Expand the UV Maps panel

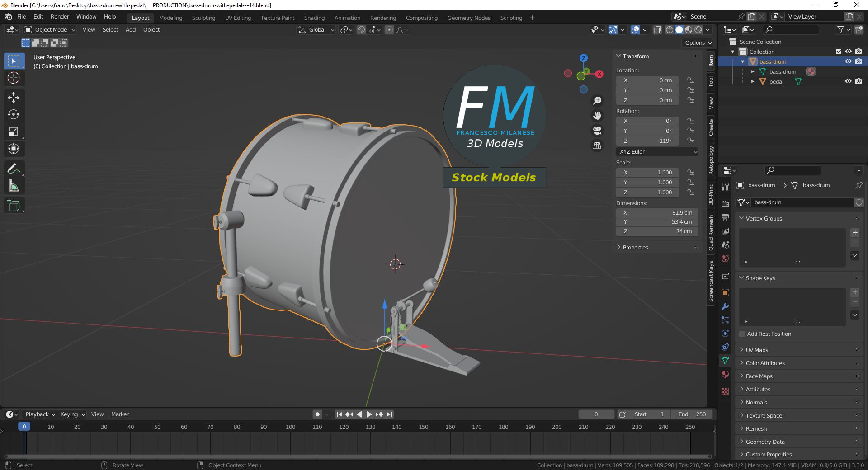[x=756, y=350]
